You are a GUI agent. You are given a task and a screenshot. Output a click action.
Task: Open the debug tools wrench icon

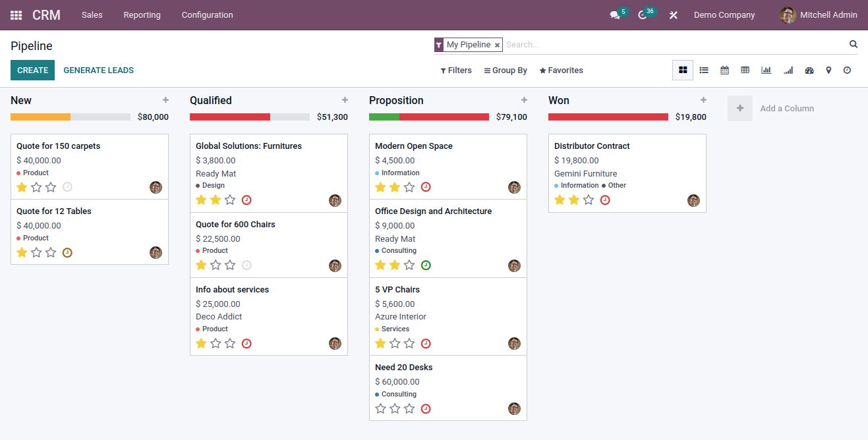pyautogui.click(x=673, y=15)
